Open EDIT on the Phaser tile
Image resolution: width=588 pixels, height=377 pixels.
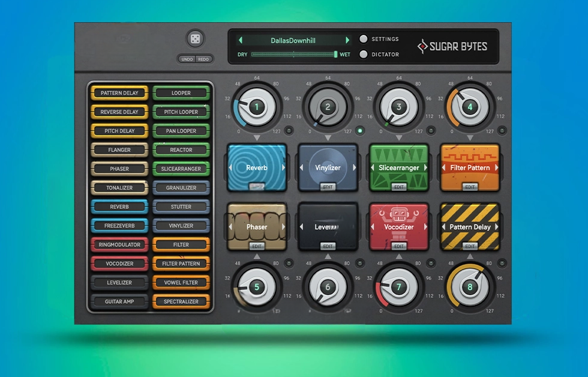click(x=257, y=246)
